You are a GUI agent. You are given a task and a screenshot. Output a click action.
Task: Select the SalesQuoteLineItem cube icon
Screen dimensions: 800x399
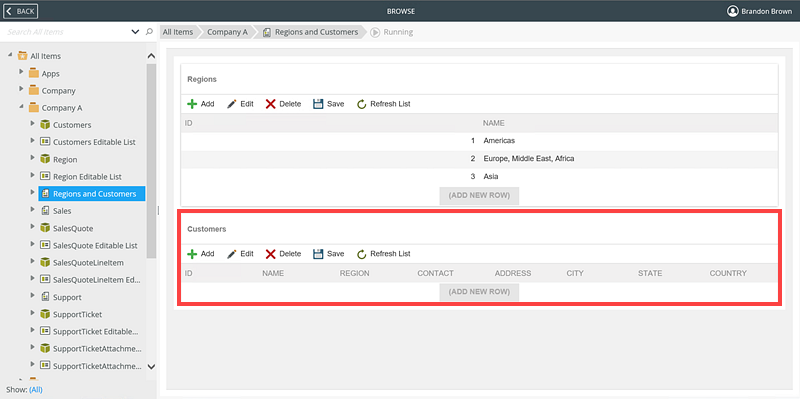pyautogui.click(x=45, y=262)
